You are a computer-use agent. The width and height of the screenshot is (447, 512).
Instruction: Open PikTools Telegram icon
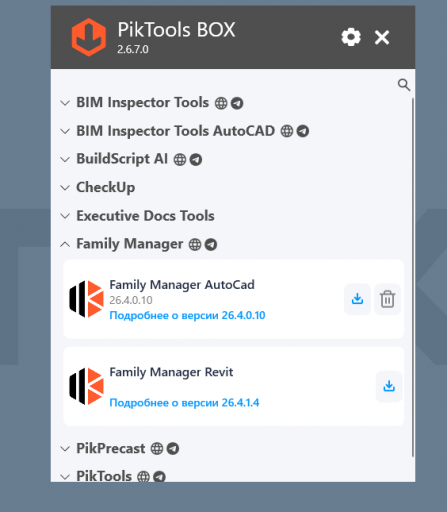click(159, 476)
